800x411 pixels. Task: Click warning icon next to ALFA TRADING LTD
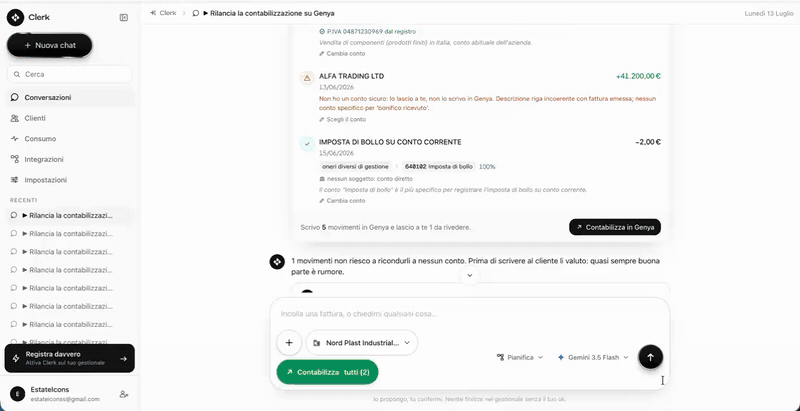pos(307,78)
